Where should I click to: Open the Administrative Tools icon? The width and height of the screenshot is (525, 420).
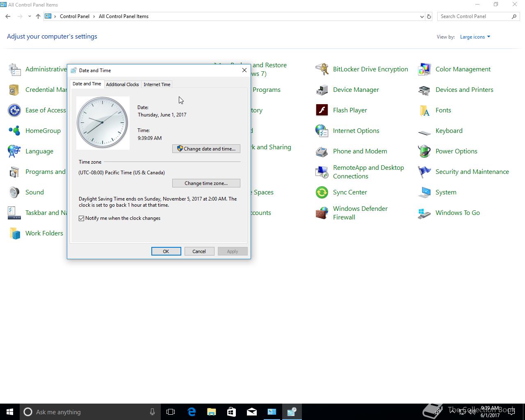click(14, 69)
